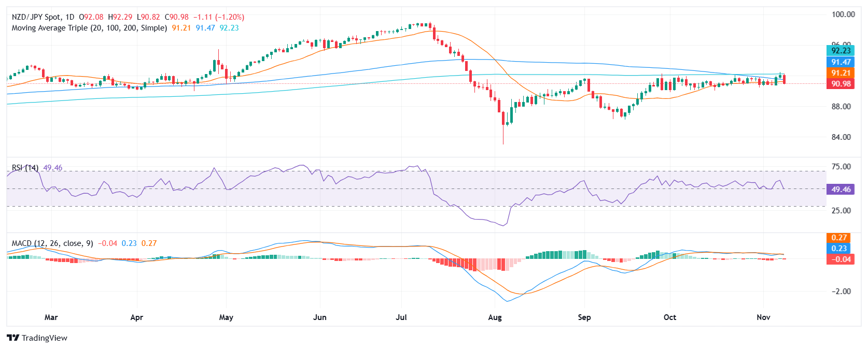The width and height of the screenshot is (868, 349).
Task: Click the teal 92.23 moving average tag
Action: coord(840,51)
